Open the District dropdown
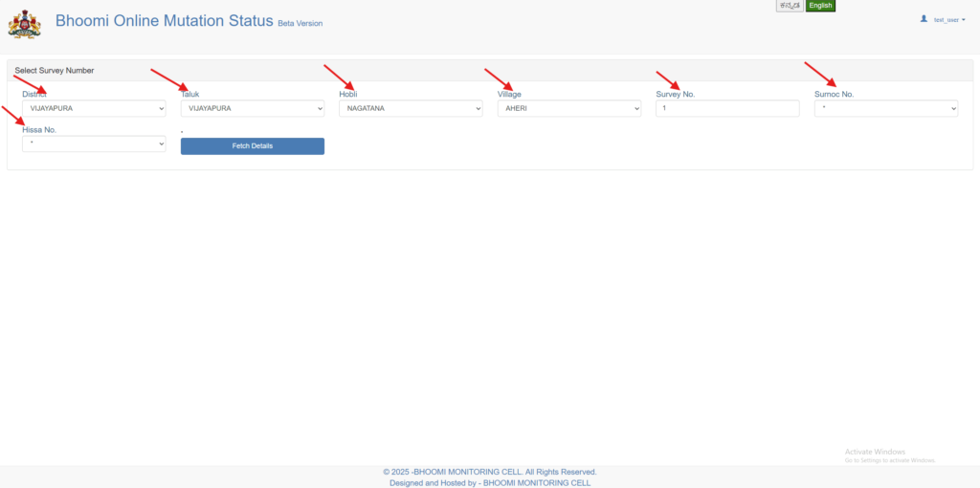The image size is (980, 488). pyautogui.click(x=94, y=109)
